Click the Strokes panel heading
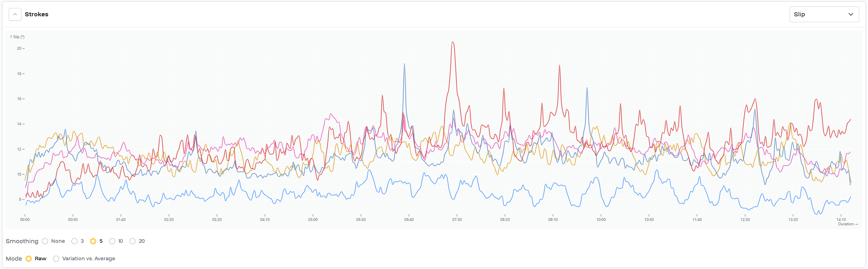Image resolution: width=868 pixels, height=269 pixels. click(x=37, y=14)
